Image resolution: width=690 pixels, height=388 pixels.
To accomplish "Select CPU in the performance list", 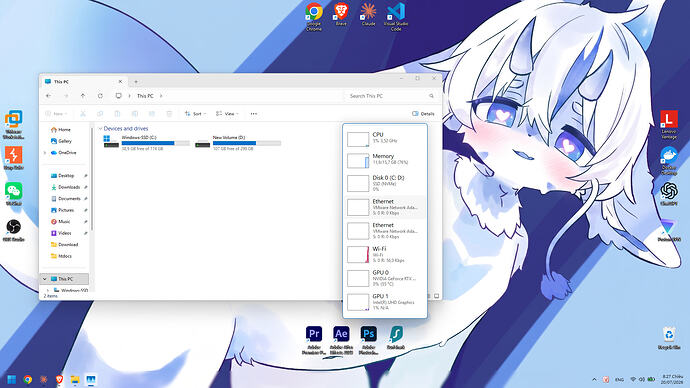I will pos(385,138).
